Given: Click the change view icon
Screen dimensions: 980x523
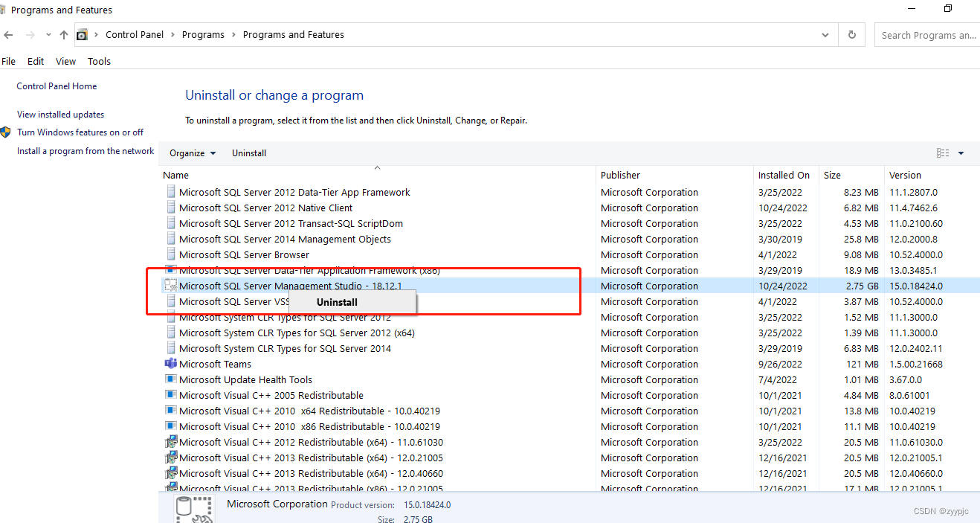Looking at the screenshot, I should click(x=943, y=153).
